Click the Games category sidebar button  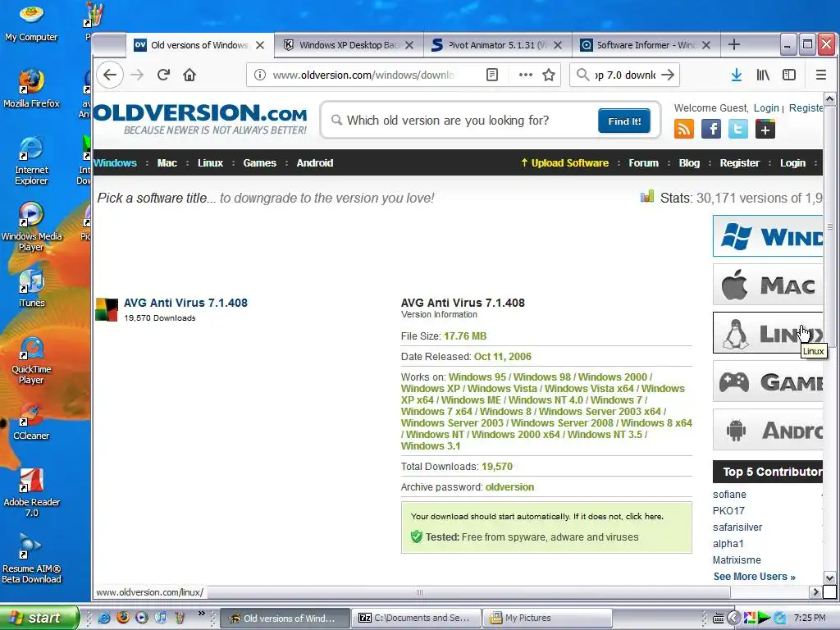point(768,381)
